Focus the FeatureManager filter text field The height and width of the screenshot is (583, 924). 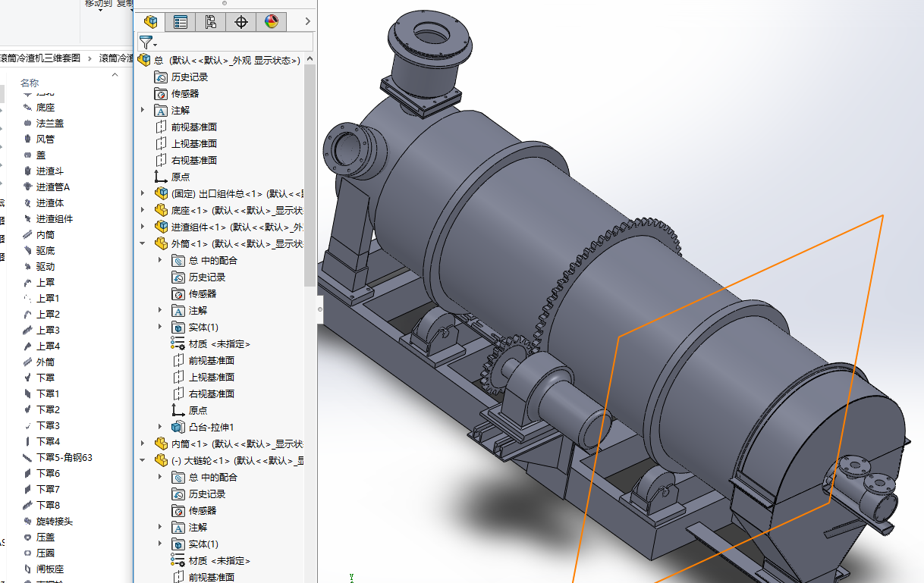(x=234, y=42)
